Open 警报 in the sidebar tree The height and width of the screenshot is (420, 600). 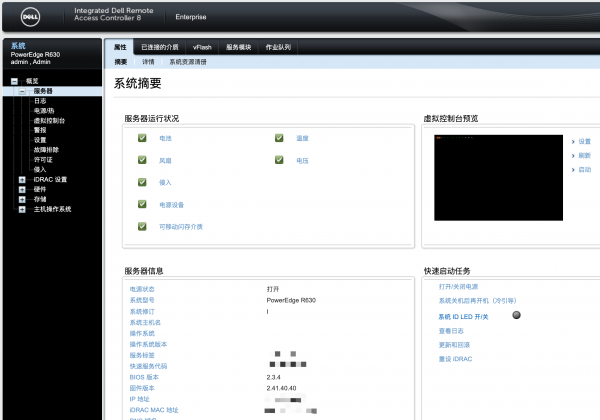click(x=40, y=130)
